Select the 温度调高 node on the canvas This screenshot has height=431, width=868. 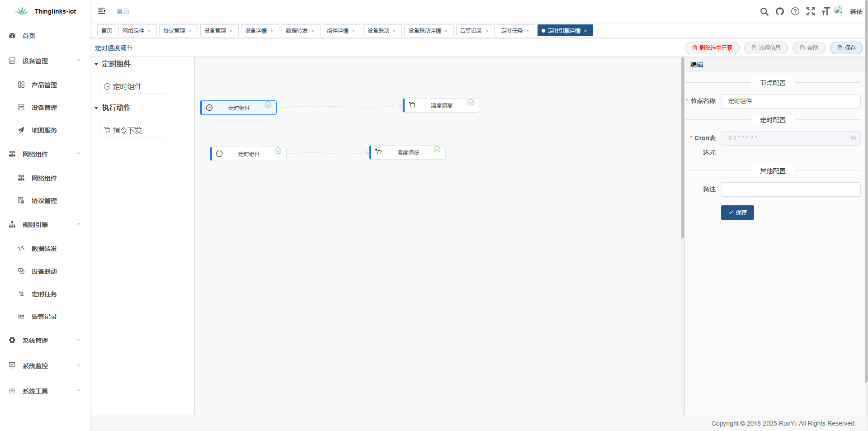coord(441,105)
